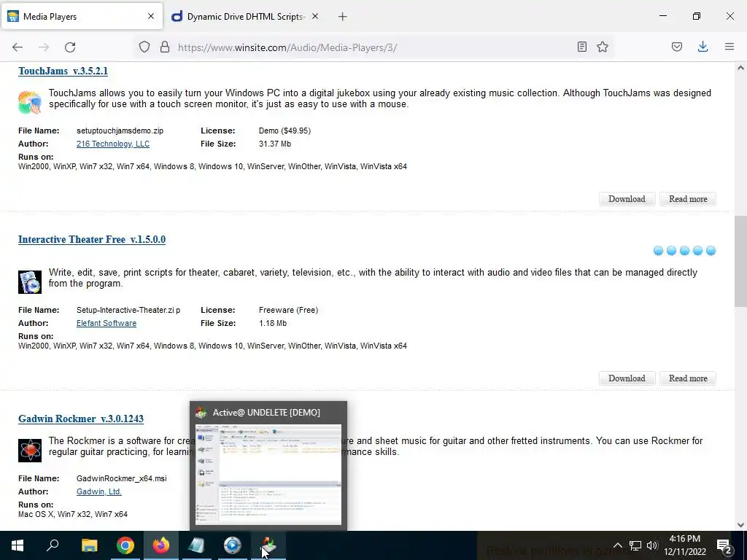Open author link Gadwin, Ltd.
The image size is (747, 560).
coord(99,492)
